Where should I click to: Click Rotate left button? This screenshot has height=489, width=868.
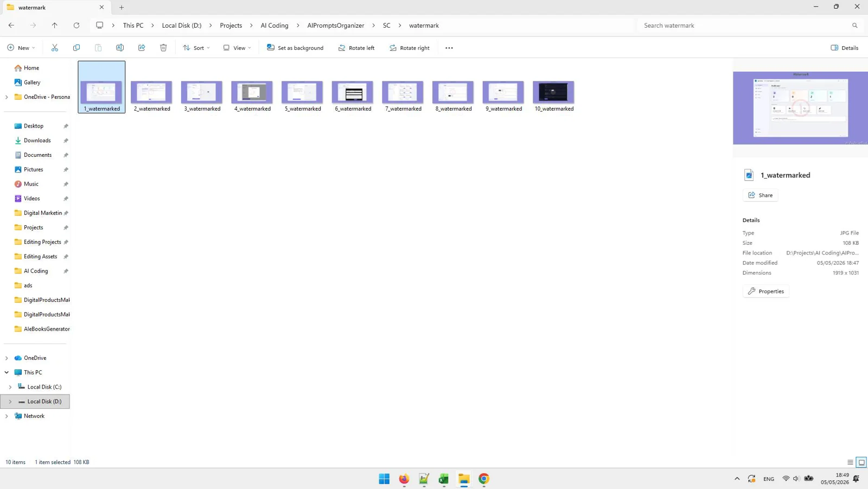coord(356,48)
